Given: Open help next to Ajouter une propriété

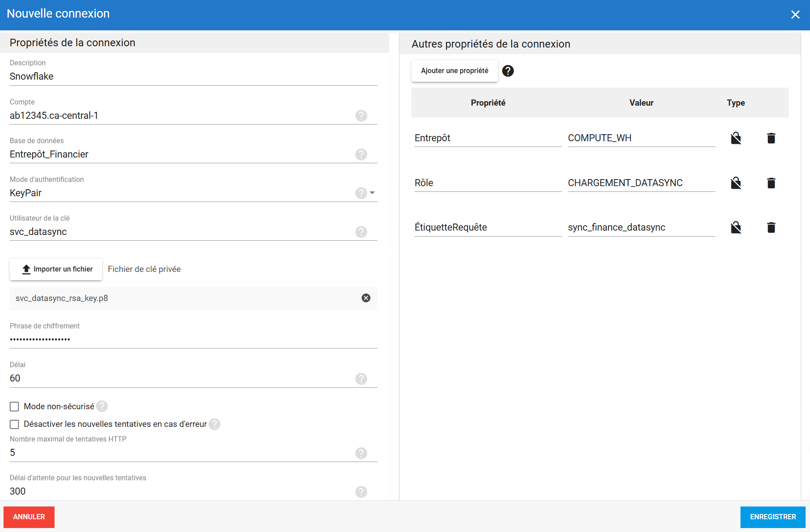Looking at the screenshot, I should [x=508, y=71].
